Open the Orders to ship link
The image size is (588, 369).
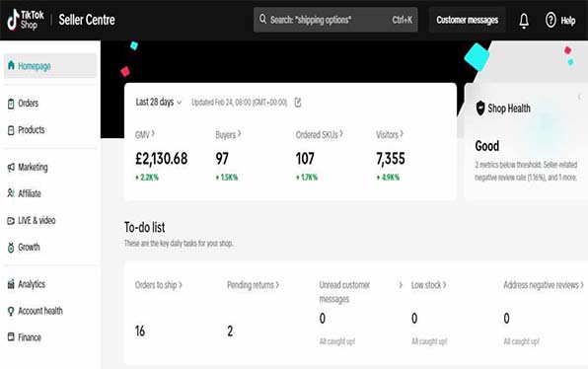(x=159, y=285)
